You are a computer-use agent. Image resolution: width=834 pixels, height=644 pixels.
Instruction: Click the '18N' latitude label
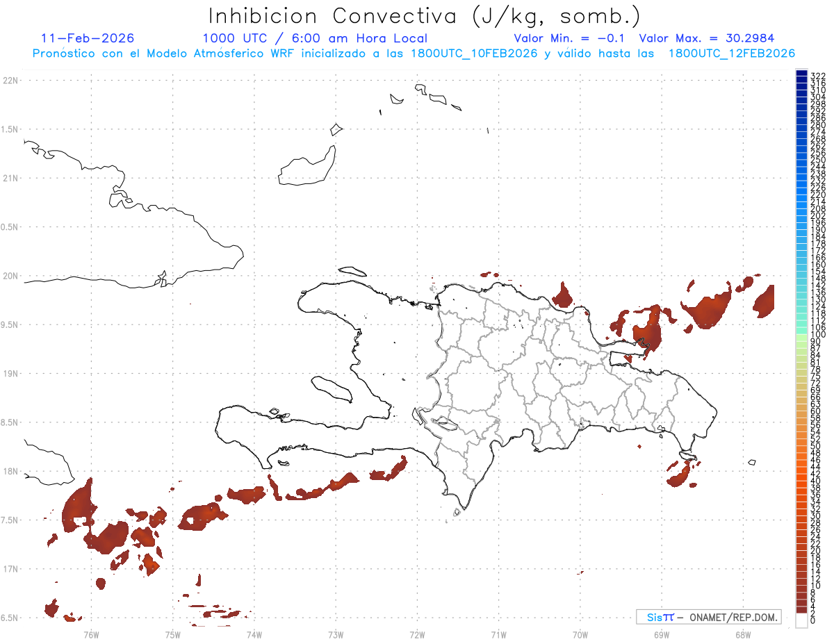click(10, 471)
